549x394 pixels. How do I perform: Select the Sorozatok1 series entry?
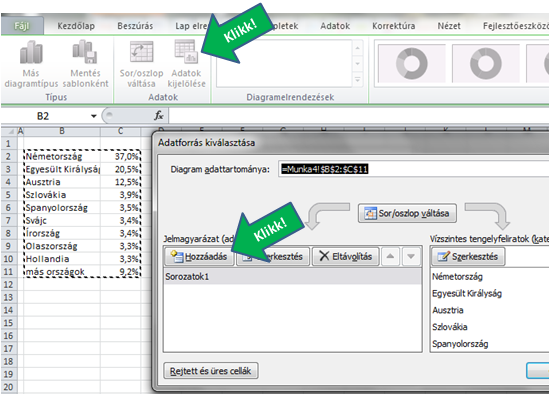(293, 277)
